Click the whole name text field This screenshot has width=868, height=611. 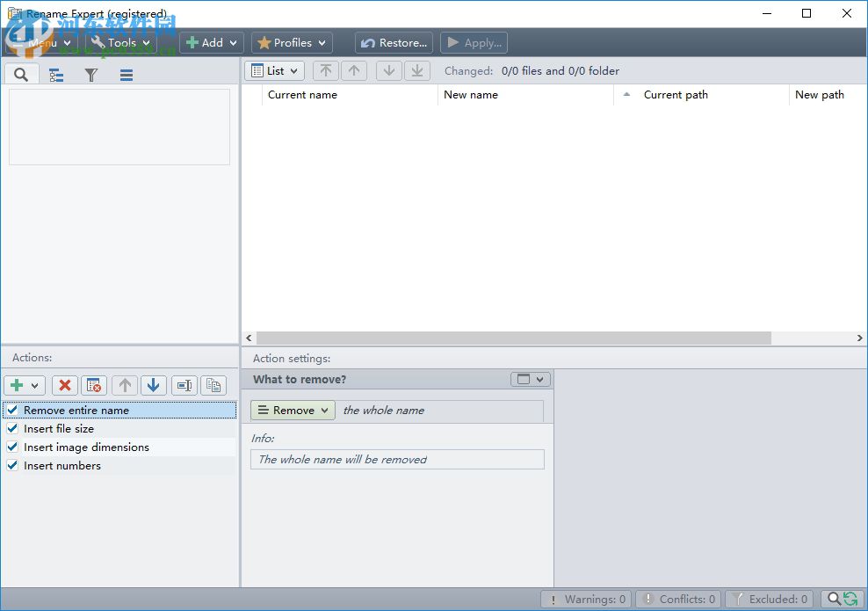(441, 411)
